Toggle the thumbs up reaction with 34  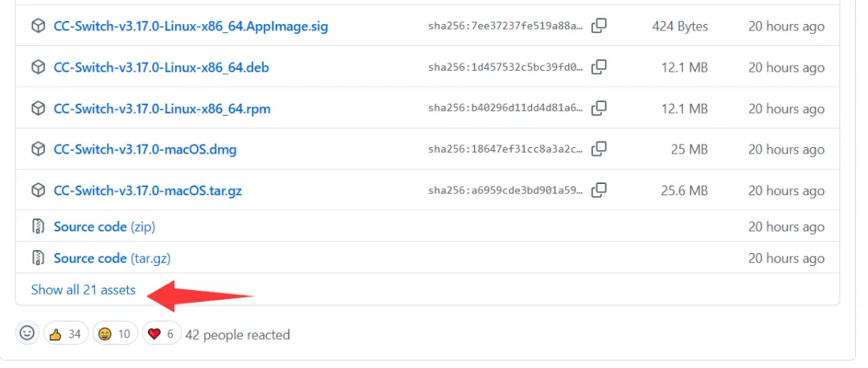[x=66, y=333]
